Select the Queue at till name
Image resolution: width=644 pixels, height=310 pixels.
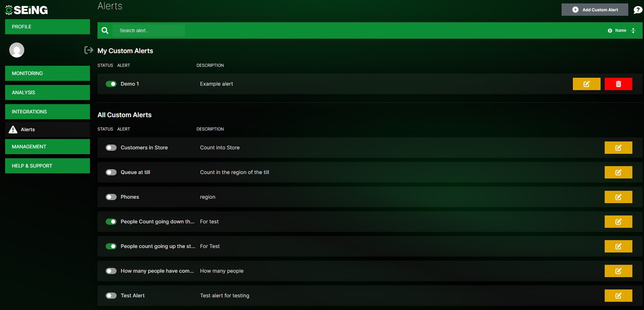pos(135,172)
